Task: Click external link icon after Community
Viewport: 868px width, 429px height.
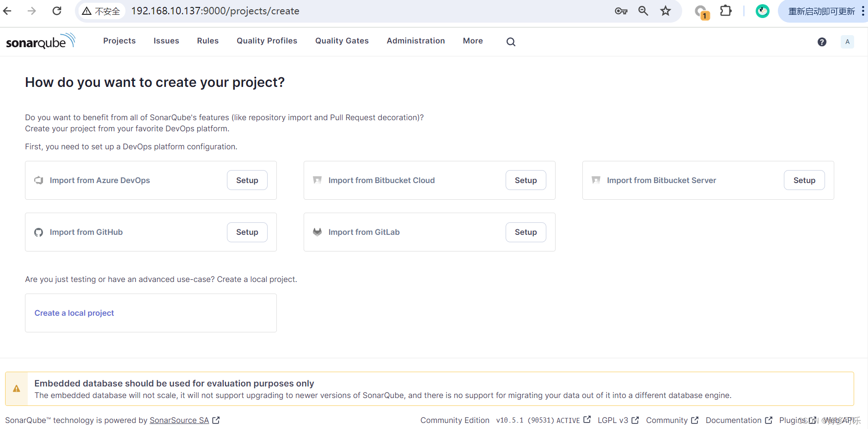Action: [x=695, y=420]
